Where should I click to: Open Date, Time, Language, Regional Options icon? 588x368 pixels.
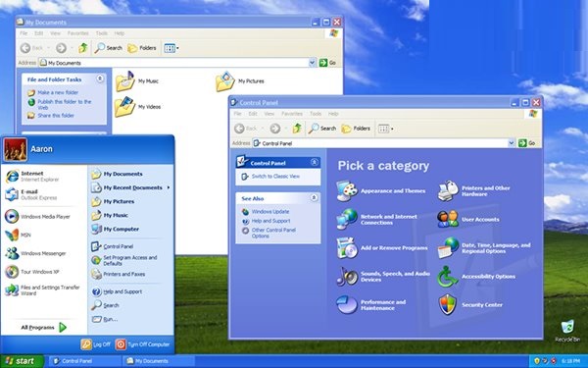coord(448,248)
